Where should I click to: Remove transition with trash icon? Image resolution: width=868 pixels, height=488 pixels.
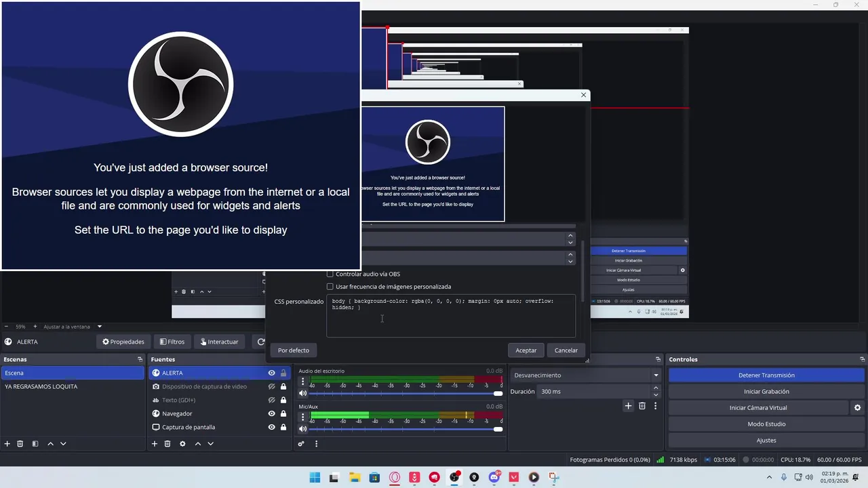[x=642, y=406]
